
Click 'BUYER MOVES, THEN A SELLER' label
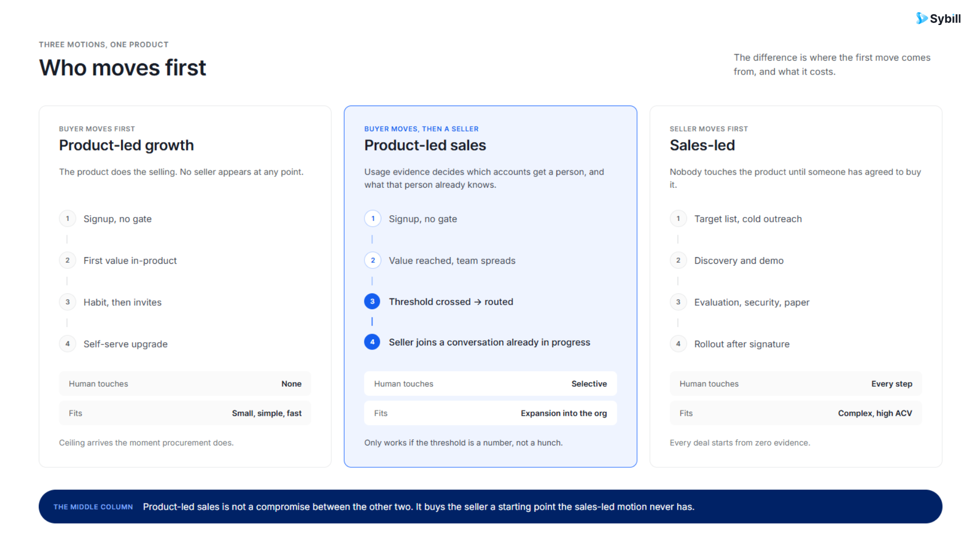[x=422, y=129]
